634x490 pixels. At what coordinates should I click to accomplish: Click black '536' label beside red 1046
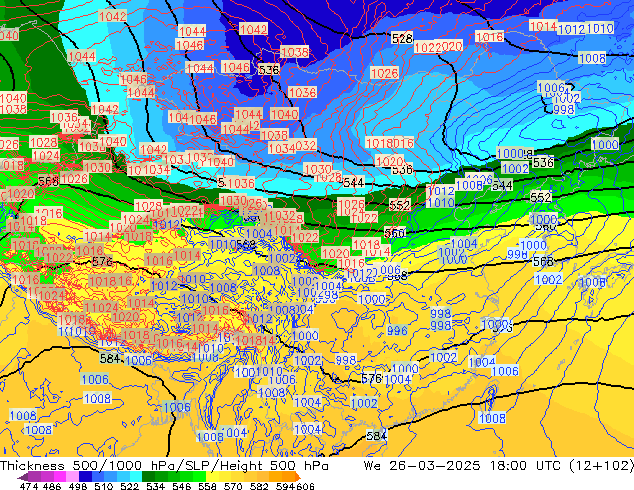click(x=269, y=70)
